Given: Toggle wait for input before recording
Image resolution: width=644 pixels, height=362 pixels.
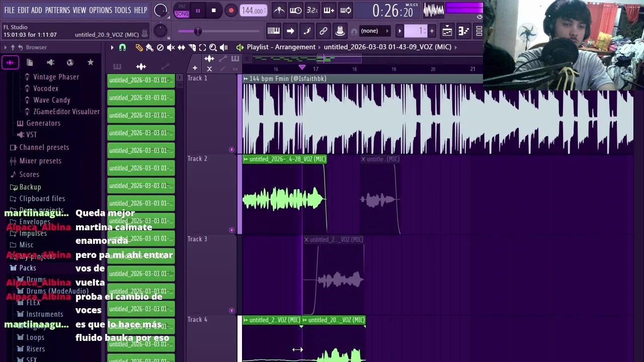Looking at the screenshot, I should click(x=296, y=10).
